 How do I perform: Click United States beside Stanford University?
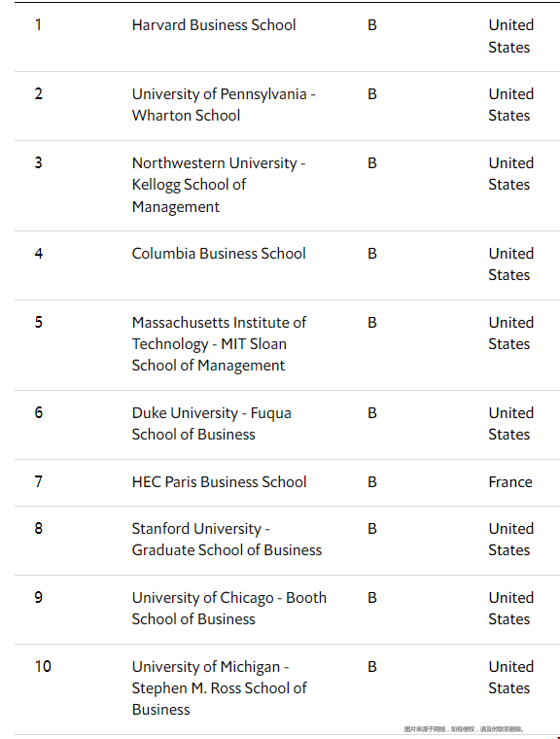(511, 540)
